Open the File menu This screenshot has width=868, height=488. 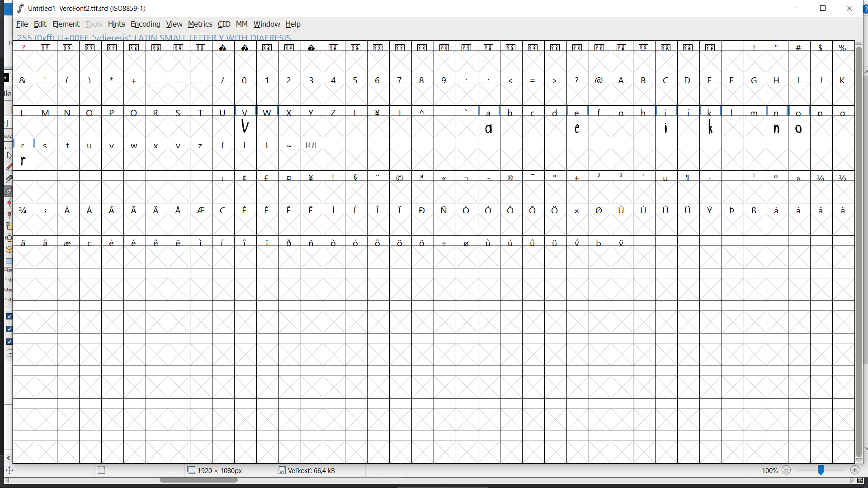(x=22, y=24)
